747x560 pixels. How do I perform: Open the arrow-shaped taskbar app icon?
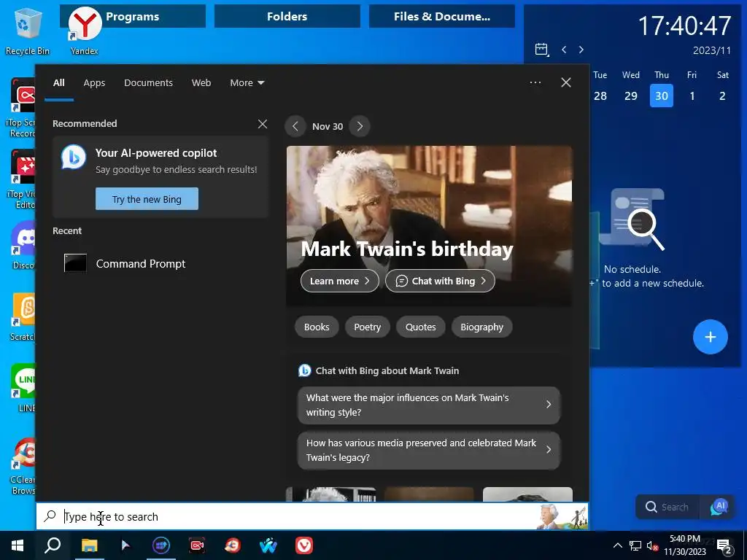point(125,545)
